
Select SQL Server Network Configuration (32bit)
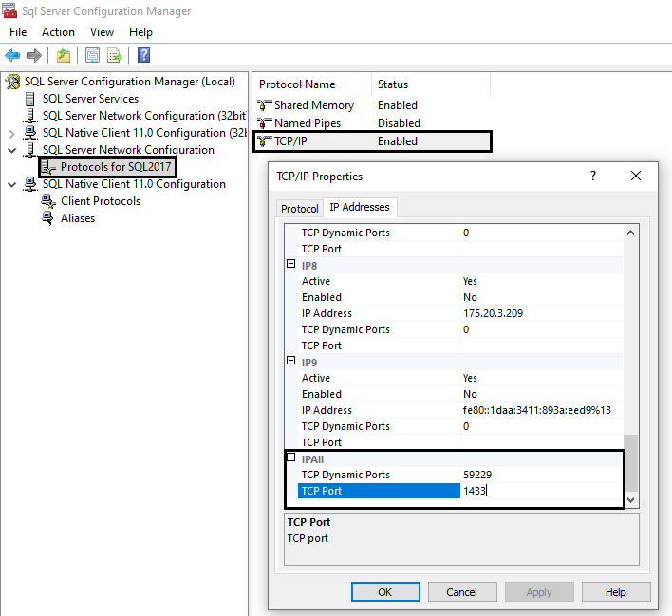click(x=144, y=116)
